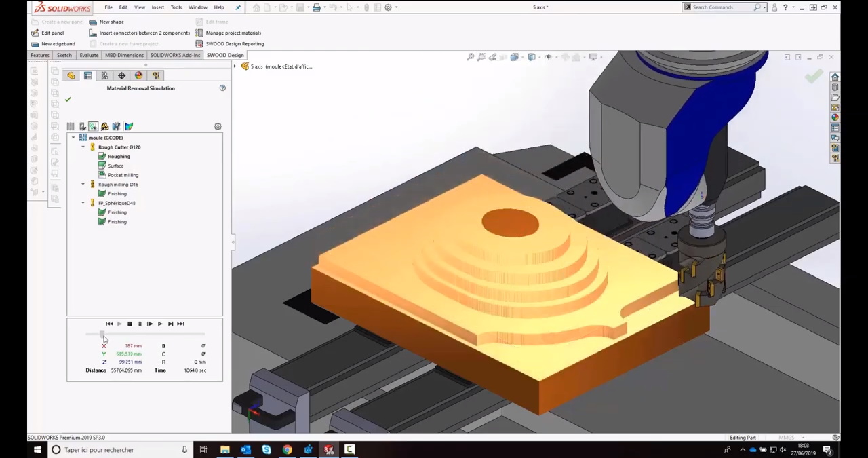Click the Print icon in top toolbar

click(317, 7)
